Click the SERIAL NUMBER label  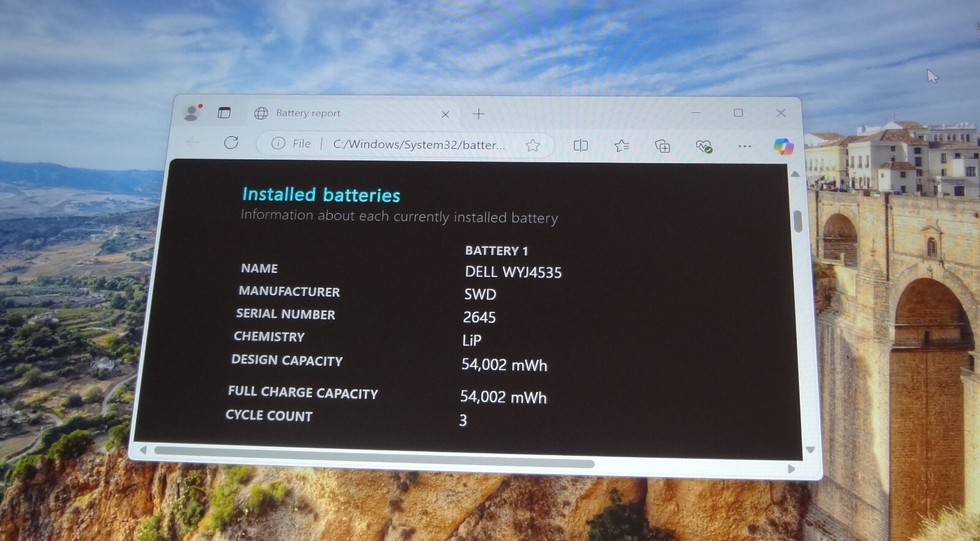pos(285,314)
